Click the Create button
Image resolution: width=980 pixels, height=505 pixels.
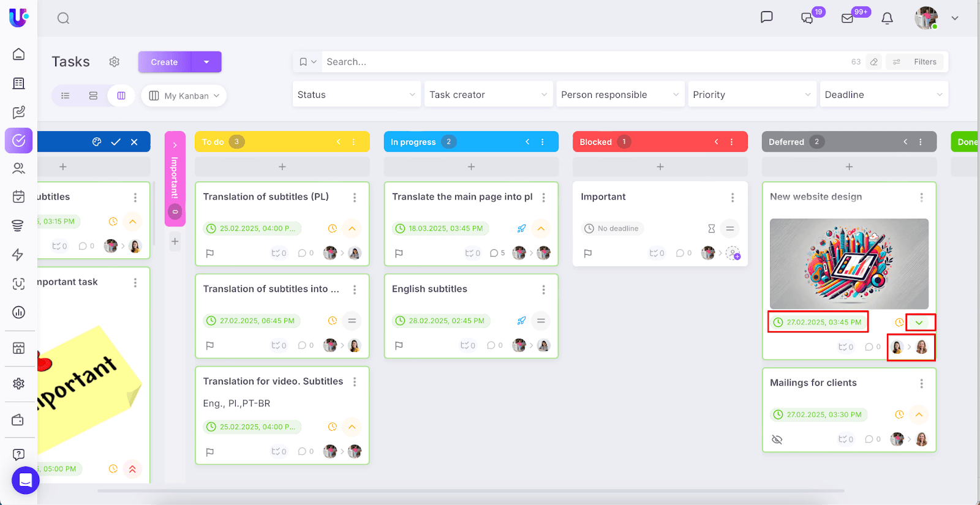[164, 62]
